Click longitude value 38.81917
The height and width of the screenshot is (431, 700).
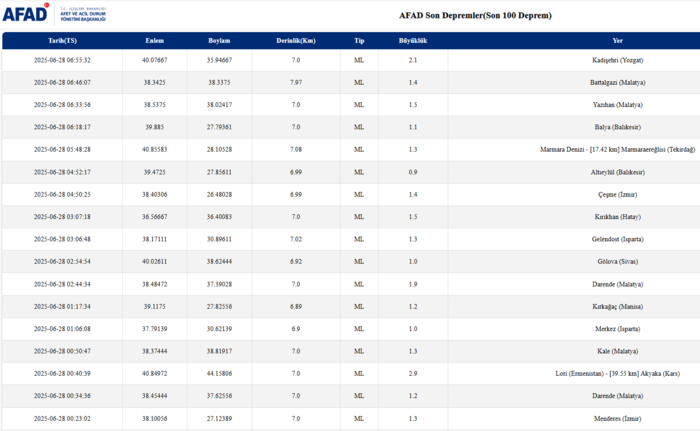(x=219, y=351)
